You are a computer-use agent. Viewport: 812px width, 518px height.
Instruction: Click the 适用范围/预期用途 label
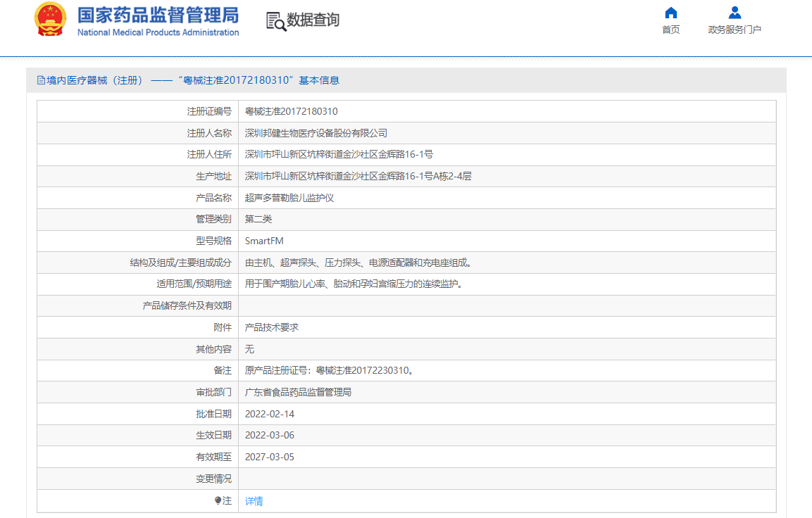tap(194, 284)
